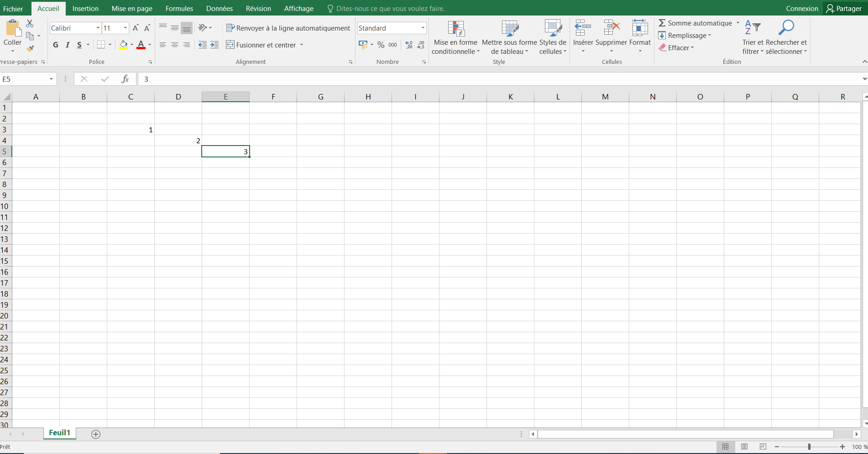This screenshot has width=868, height=454.
Task: Click Somme automatique button
Action: point(695,23)
